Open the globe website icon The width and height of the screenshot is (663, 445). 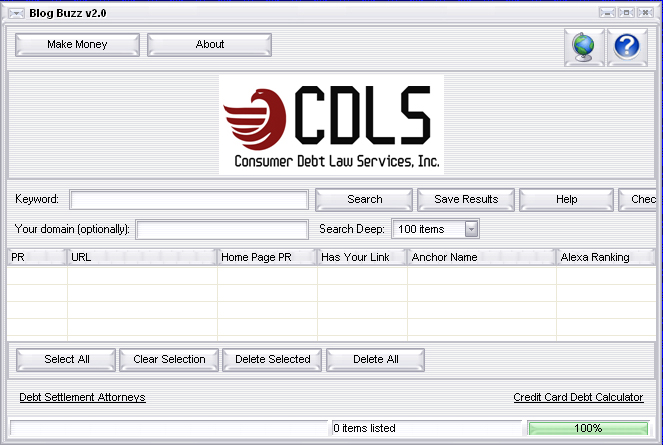click(584, 47)
